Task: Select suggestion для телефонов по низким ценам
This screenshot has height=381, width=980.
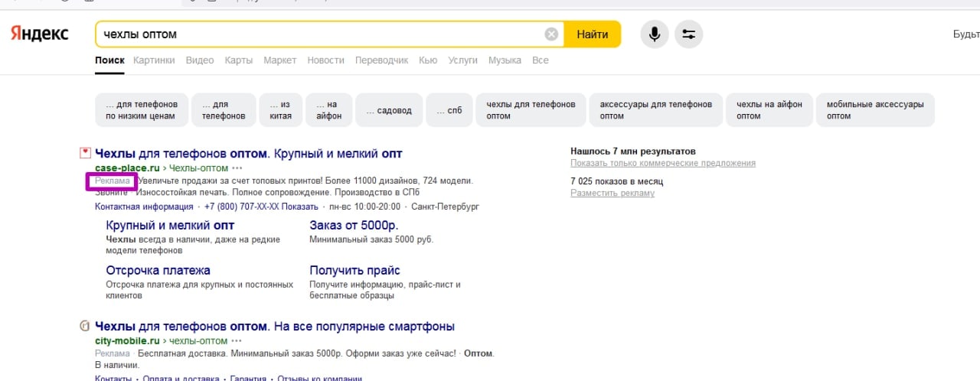Action: (x=141, y=110)
